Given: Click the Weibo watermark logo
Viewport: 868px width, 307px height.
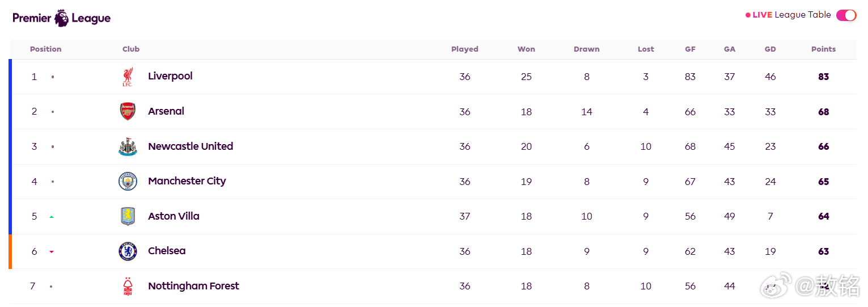Looking at the screenshot, I should click(x=777, y=285).
